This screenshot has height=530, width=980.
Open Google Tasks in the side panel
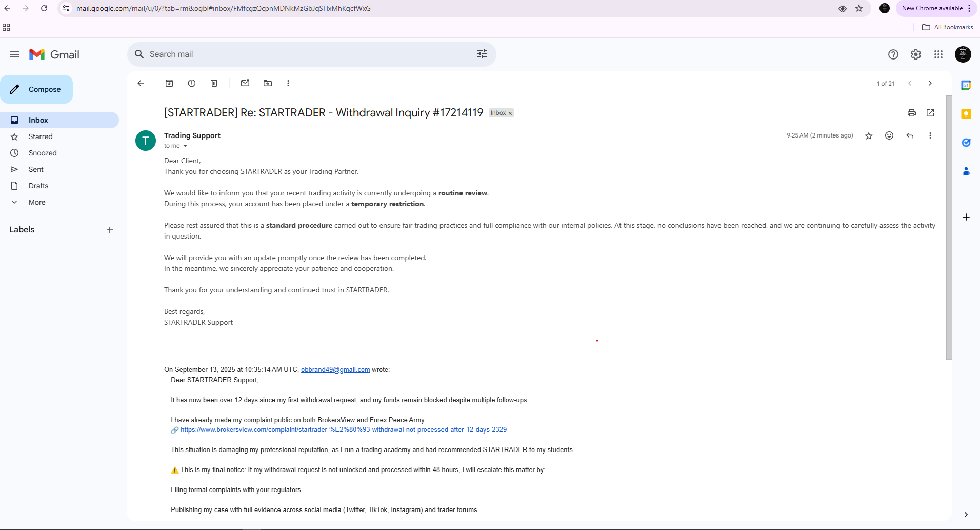point(966,143)
